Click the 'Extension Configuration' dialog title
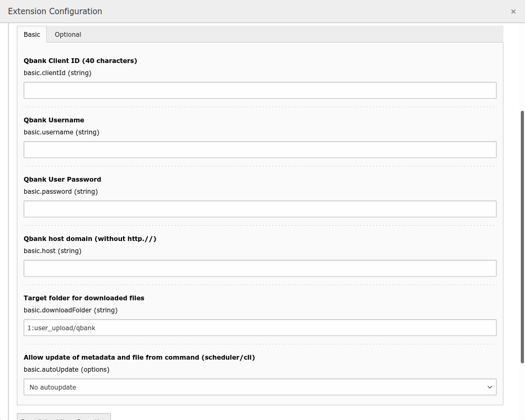 55,12
